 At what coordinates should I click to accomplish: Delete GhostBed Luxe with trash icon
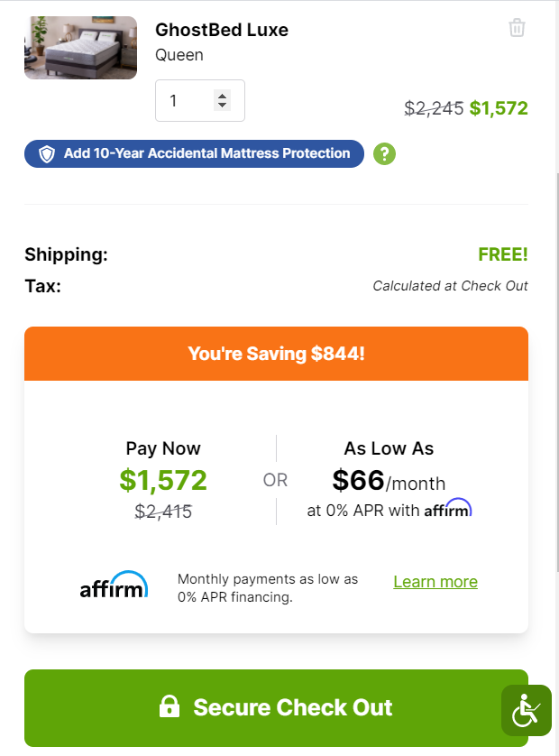click(x=517, y=28)
